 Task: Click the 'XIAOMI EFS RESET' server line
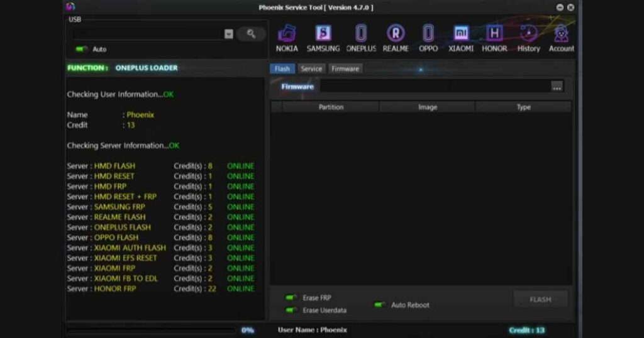coord(160,258)
